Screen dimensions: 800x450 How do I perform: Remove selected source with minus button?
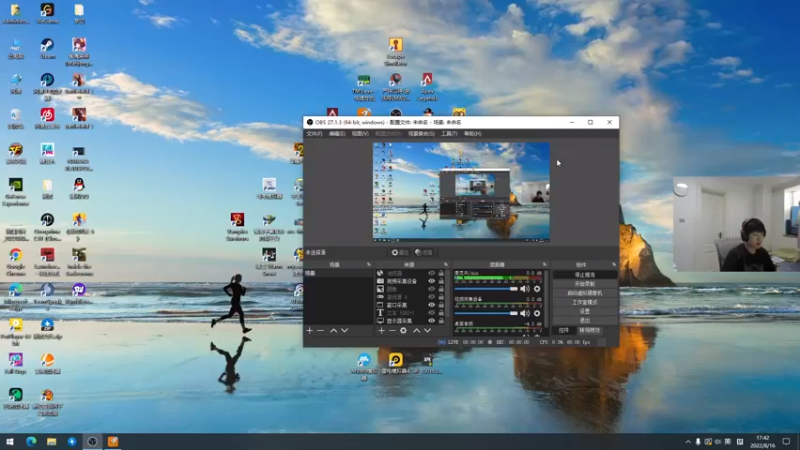(392, 331)
